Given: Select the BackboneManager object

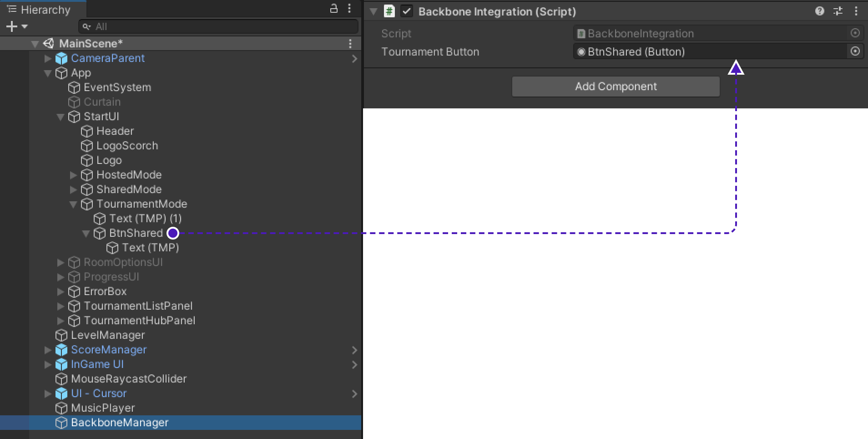Looking at the screenshot, I should 120,423.
